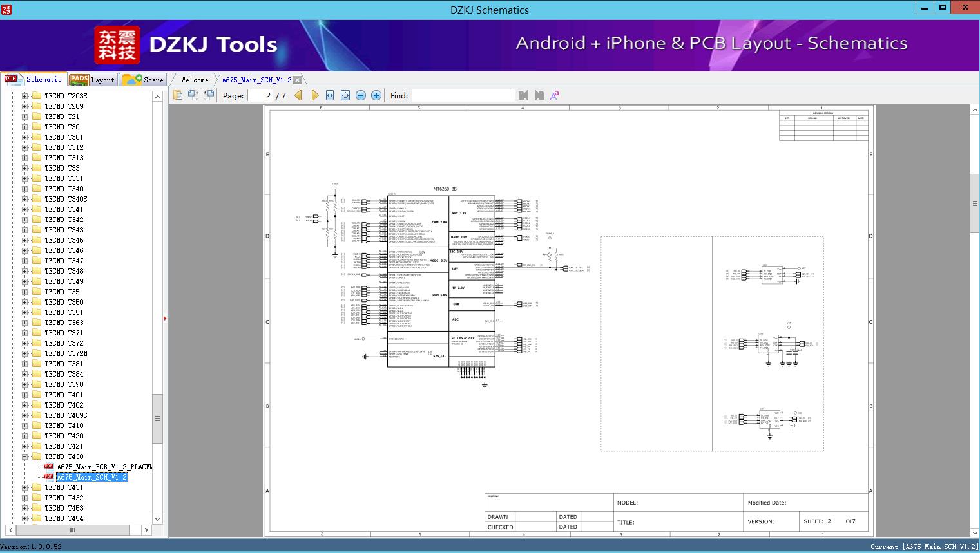Click the copy pages toolbar icon

(x=178, y=95)
